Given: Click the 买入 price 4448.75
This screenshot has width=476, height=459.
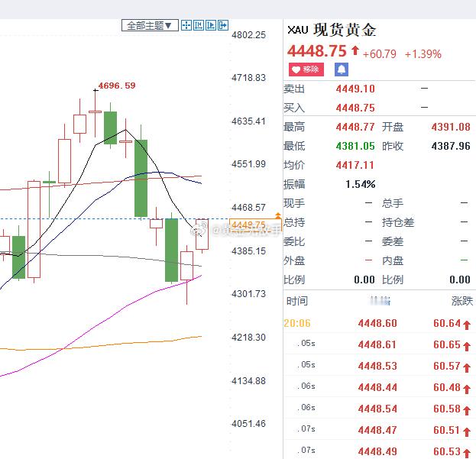Looking at the screenshot, I should [x=355, y=108].
